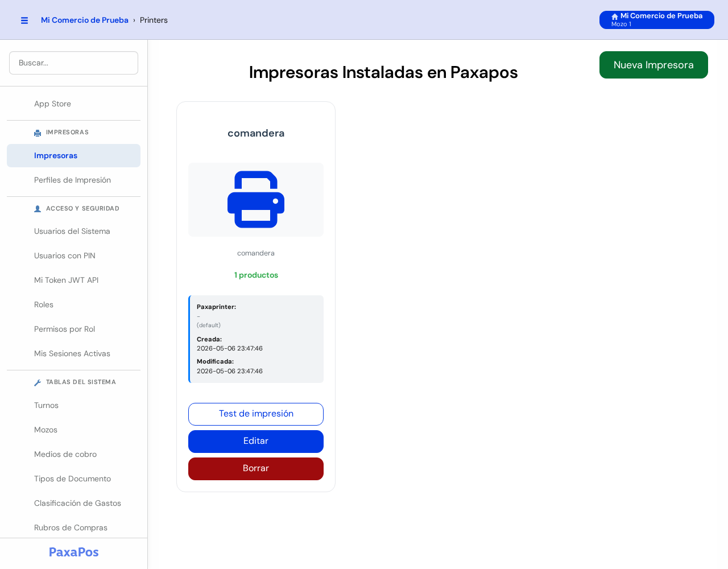Open the Mi Comercio de Prueba Mozo 1 badge
Screen dimensions: 728x569
(x=657, y=20)
